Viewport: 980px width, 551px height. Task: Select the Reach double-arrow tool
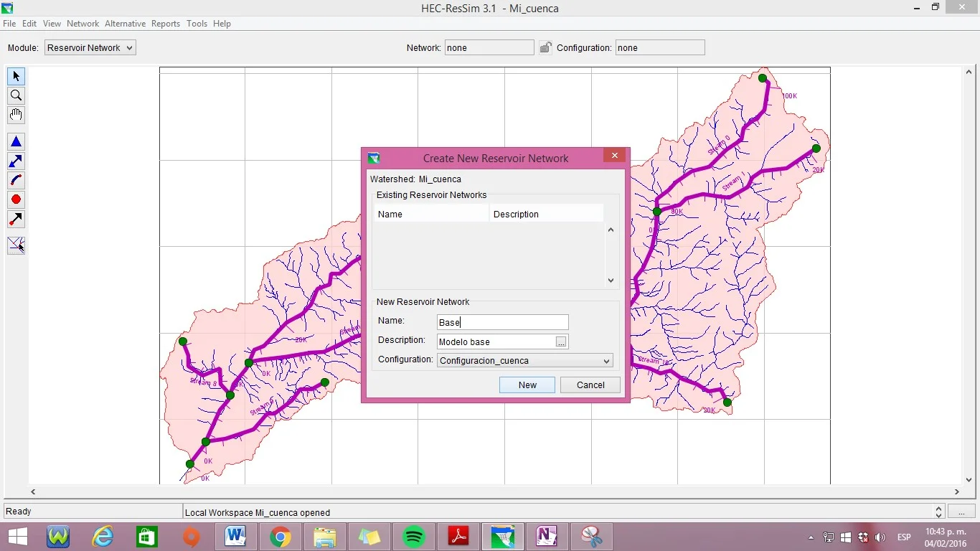(x=16, y=161)
